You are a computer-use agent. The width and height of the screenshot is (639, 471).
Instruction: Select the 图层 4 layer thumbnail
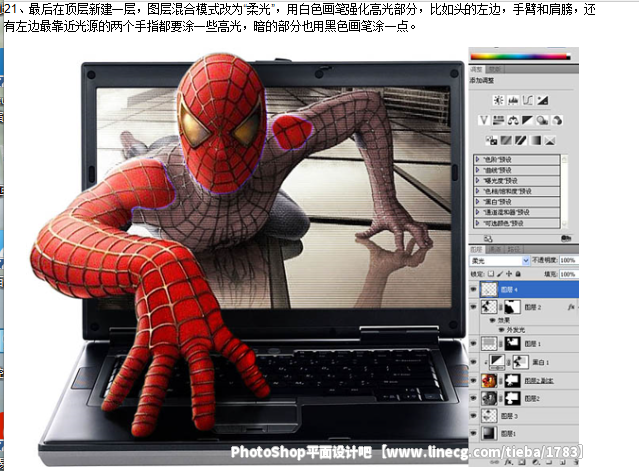(489, 289)
